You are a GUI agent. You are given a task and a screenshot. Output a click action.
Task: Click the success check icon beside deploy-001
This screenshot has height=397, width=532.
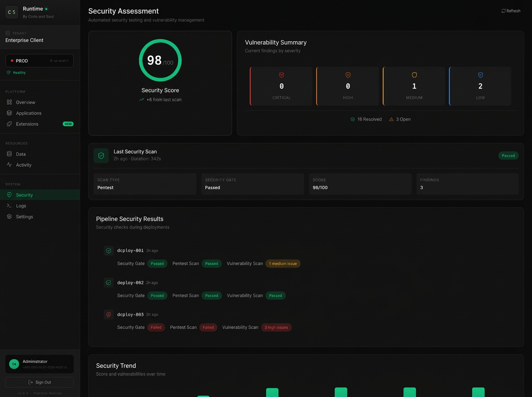click(109, 250)
